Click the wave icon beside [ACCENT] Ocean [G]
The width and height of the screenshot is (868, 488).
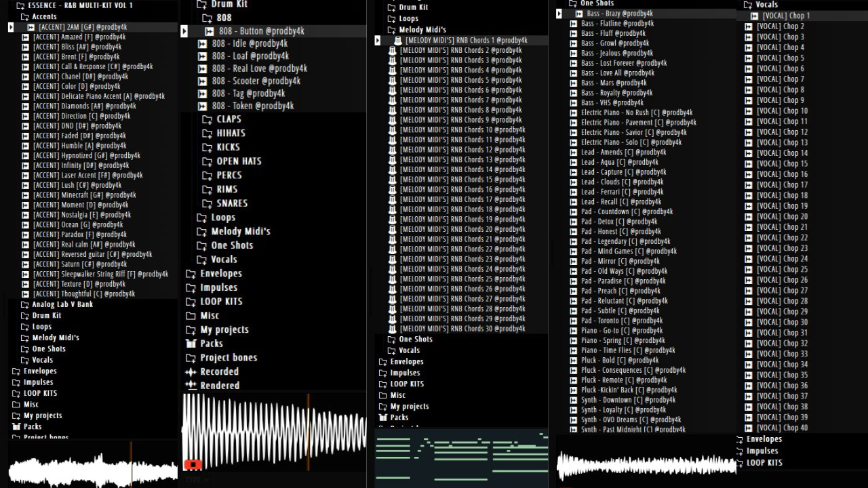pos(26,225)
